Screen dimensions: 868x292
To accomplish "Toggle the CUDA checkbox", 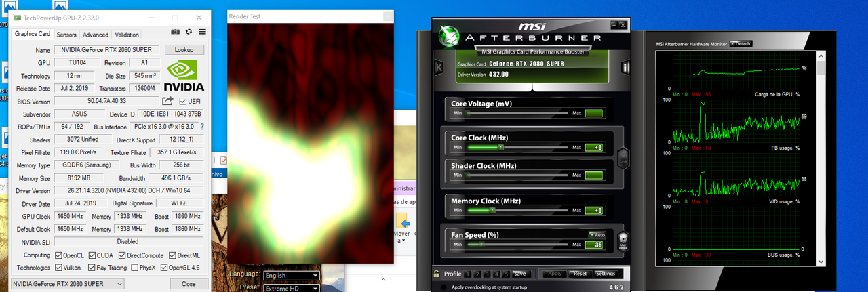I will 94,255.
